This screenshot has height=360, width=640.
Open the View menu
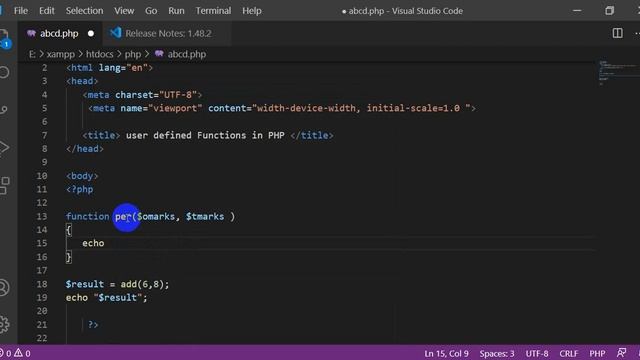point(124,11)
